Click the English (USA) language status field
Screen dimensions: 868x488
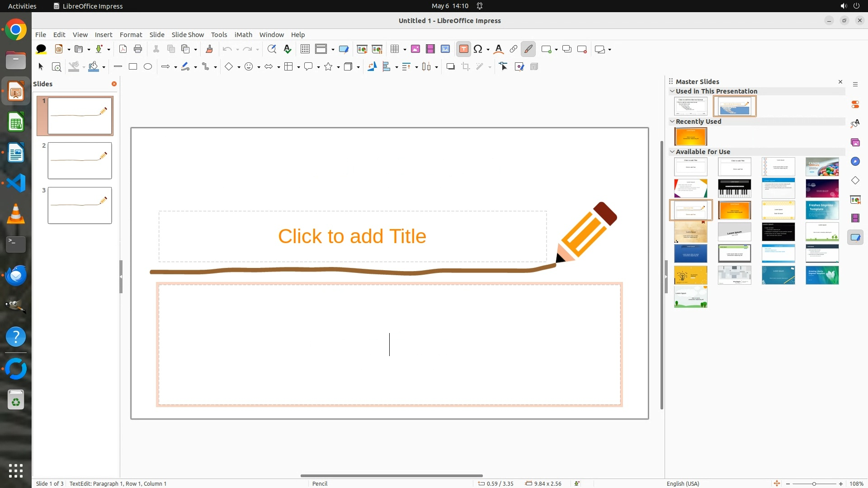pyautogui.click(x=683, y=483)
